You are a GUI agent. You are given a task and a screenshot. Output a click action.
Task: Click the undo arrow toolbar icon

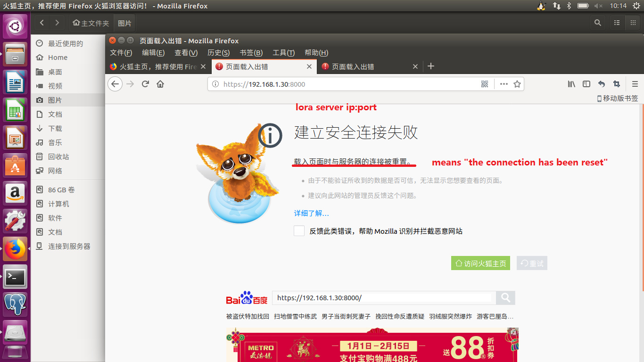[x=602, y=84]
